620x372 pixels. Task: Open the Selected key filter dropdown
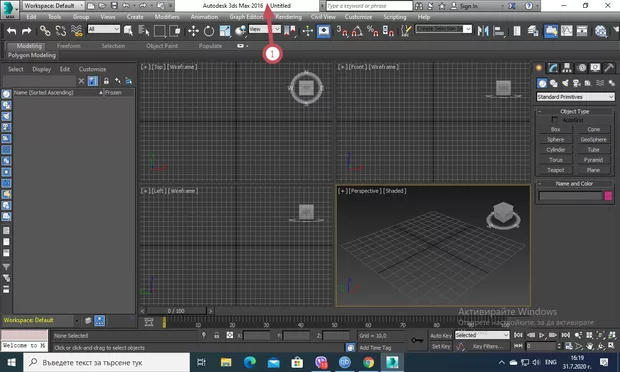point(482,335)
